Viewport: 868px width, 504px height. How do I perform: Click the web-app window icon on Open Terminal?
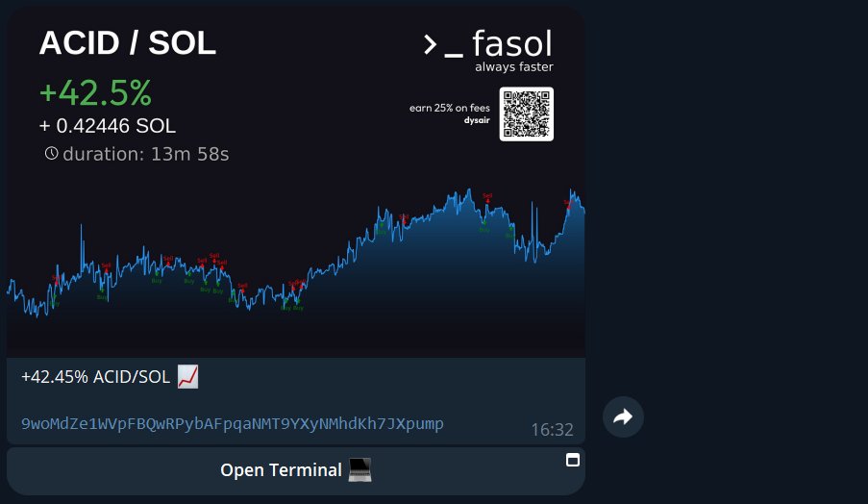tap(573, 461)
